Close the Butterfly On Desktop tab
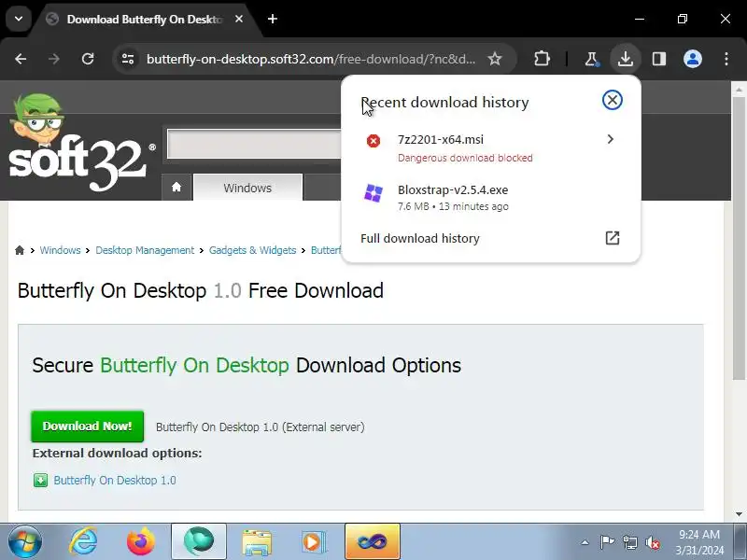Viewport: 747px width, 560px height. [x=239, y=19]
